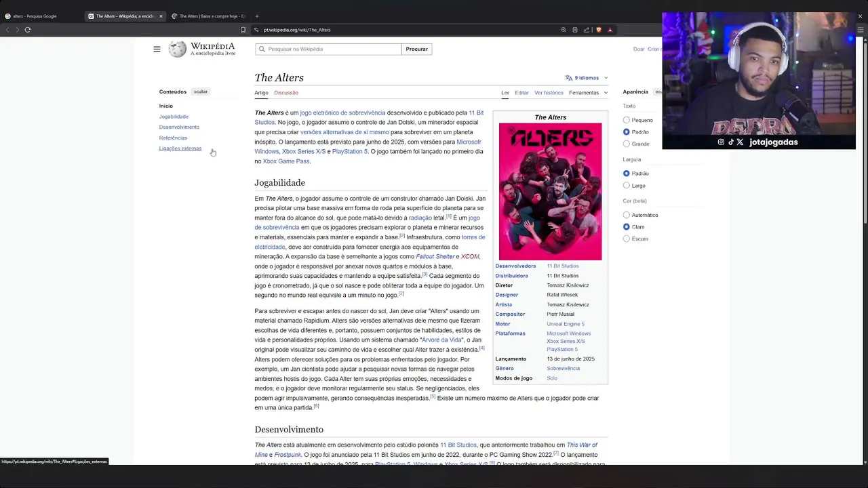This screenshot has width=868, height=488.
Task: Open the Editar tab
Action: [x=521, y=93]
